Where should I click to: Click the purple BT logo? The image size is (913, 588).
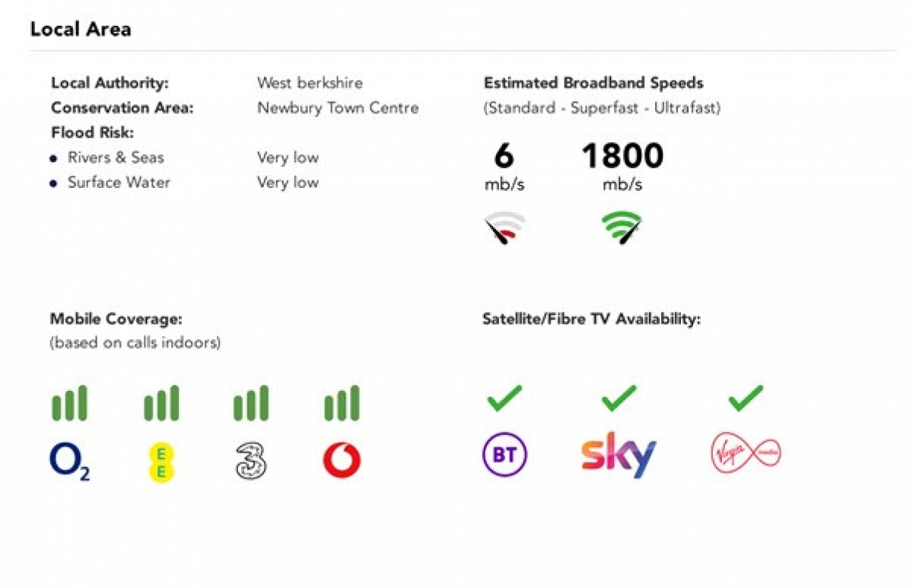pyautogui.click(x=504, y=456)
